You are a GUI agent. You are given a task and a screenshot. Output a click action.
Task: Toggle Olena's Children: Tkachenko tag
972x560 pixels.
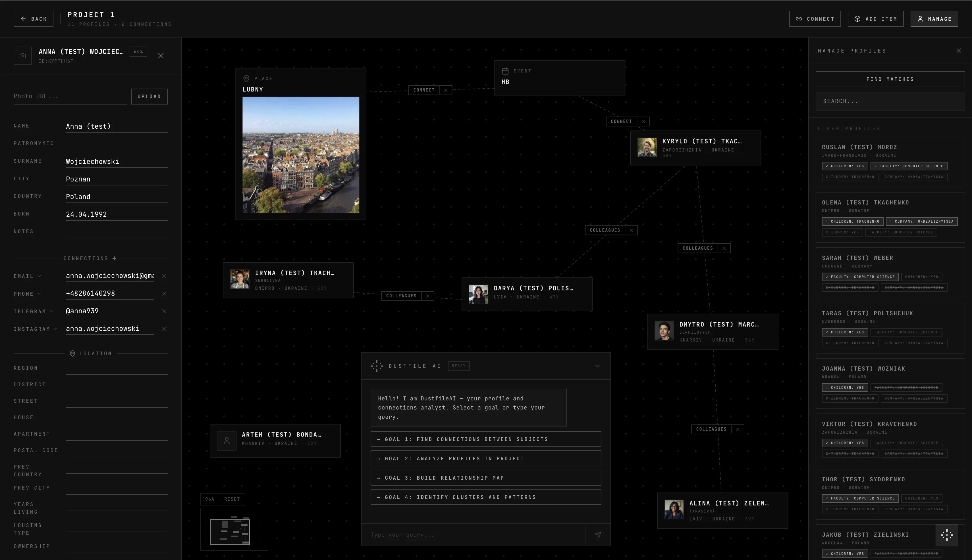tap(853, 222)
